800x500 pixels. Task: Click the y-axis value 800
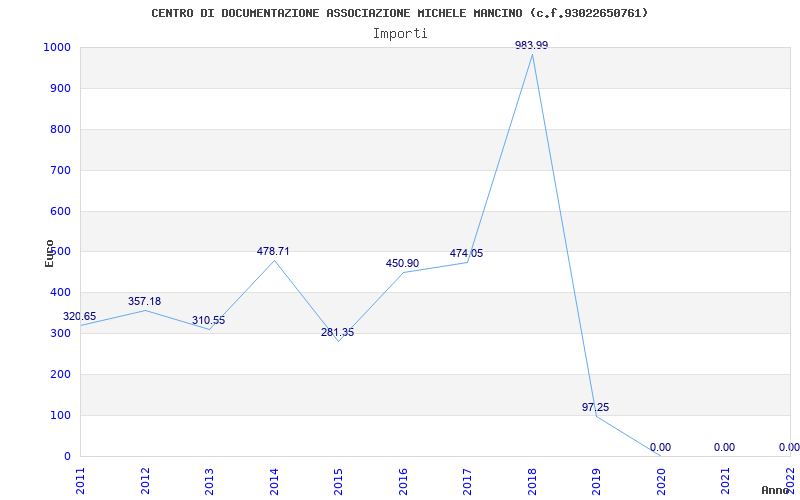click(60, 129)
